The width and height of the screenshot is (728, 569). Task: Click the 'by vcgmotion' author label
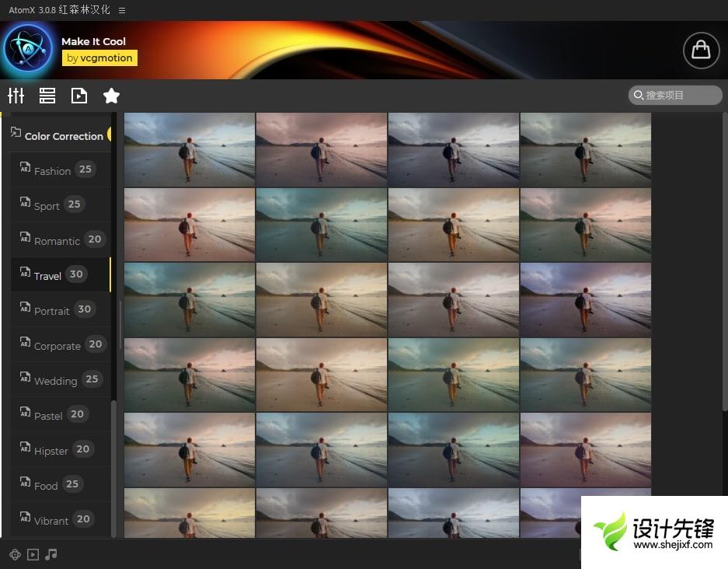tap(99, 58)
